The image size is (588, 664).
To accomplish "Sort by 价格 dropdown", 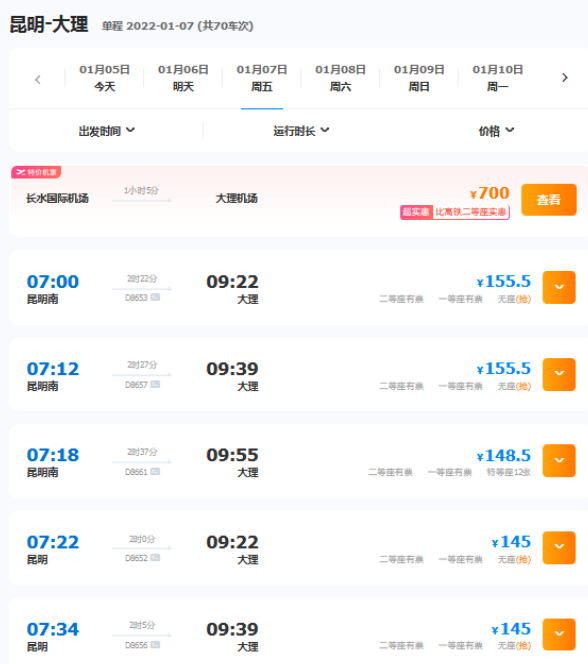I will tap(496, 131).
